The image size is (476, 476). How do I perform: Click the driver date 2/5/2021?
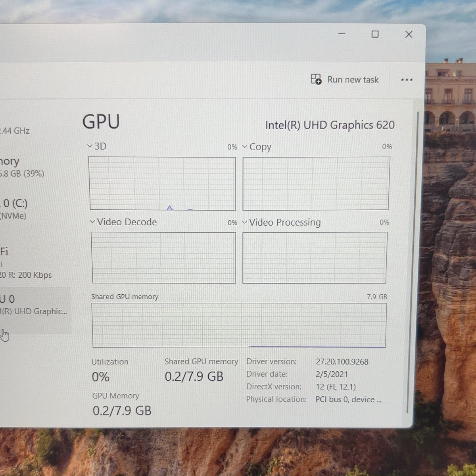(x=332, y=374)
